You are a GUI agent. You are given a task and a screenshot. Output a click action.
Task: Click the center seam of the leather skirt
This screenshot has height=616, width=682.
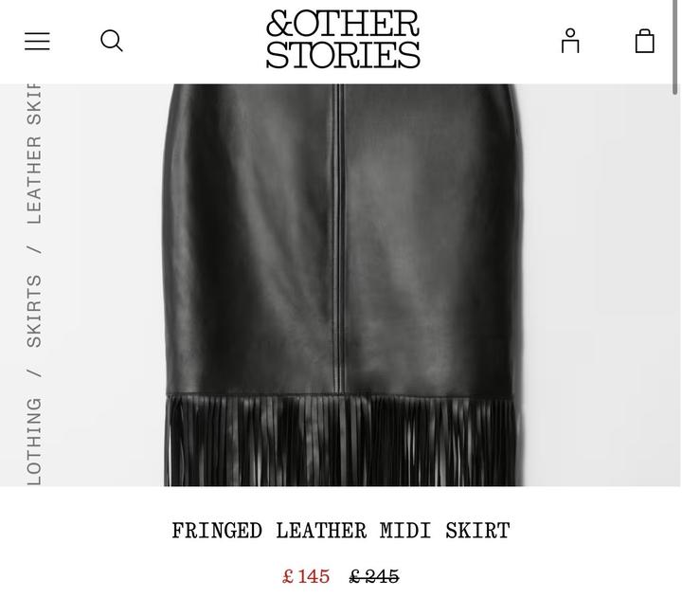click(x=339, y=239)
